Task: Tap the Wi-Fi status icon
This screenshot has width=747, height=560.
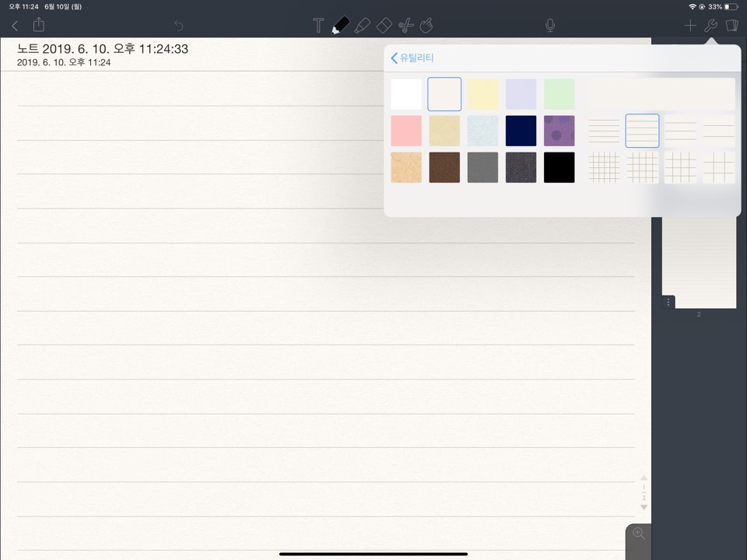Action: click(x=693, y=7)
